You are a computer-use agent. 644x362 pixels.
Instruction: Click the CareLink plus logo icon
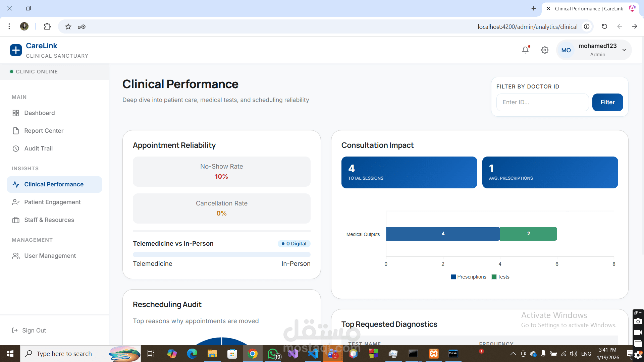16,50
